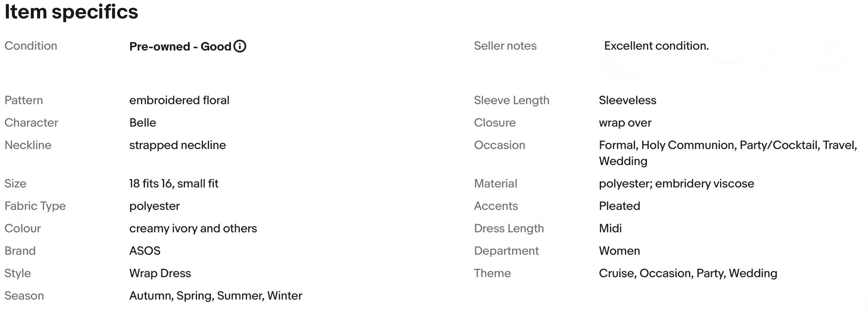Click the 'Pleated' accents value
This screenshot has height=312, width=868.
[x=620, y=206]
